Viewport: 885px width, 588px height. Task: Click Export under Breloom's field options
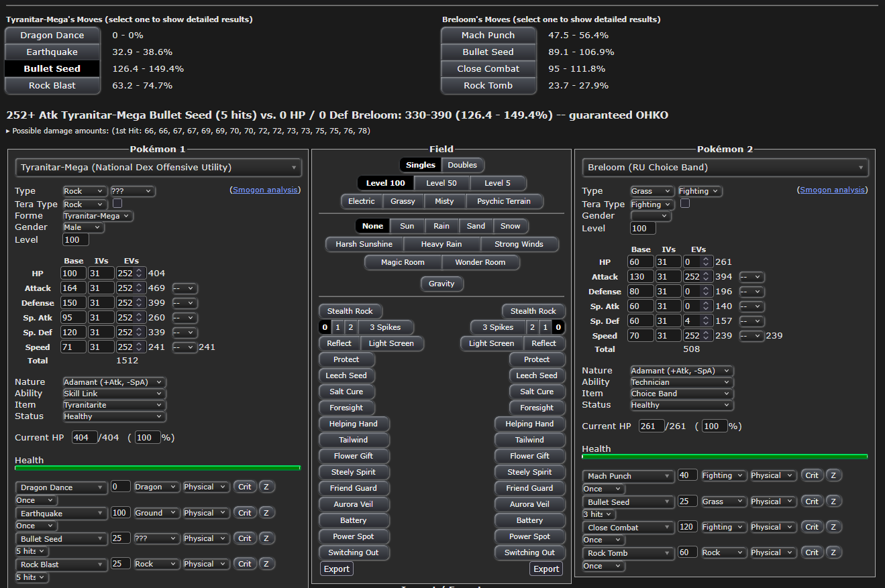[x=546, y=569]
